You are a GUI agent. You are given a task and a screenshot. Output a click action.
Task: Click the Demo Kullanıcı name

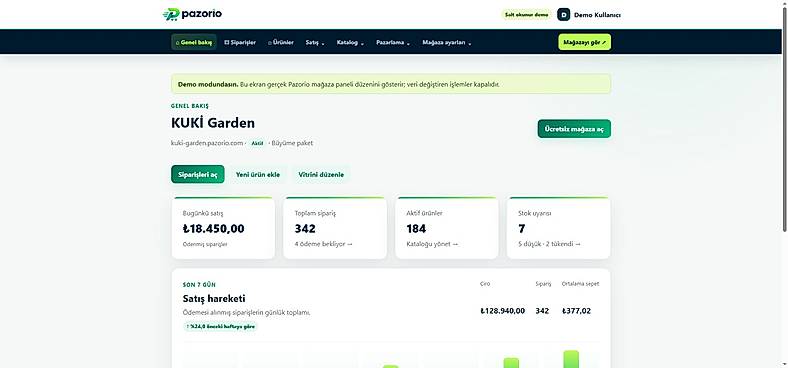click(x=598, y=15)
